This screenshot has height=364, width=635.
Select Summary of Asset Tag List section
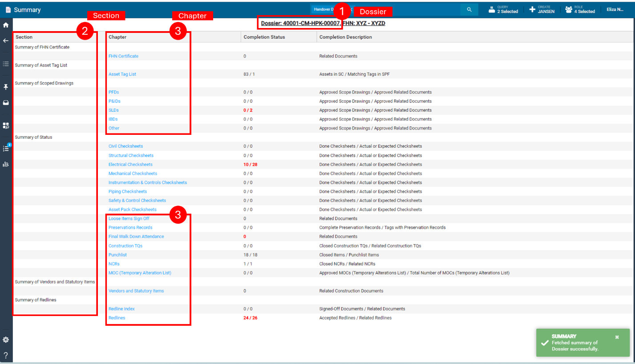pyautogui.click(x=41, y=65)
